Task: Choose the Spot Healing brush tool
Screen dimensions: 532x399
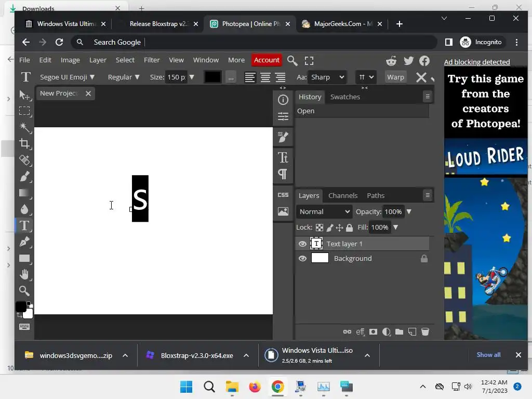Action: point(24,160)
